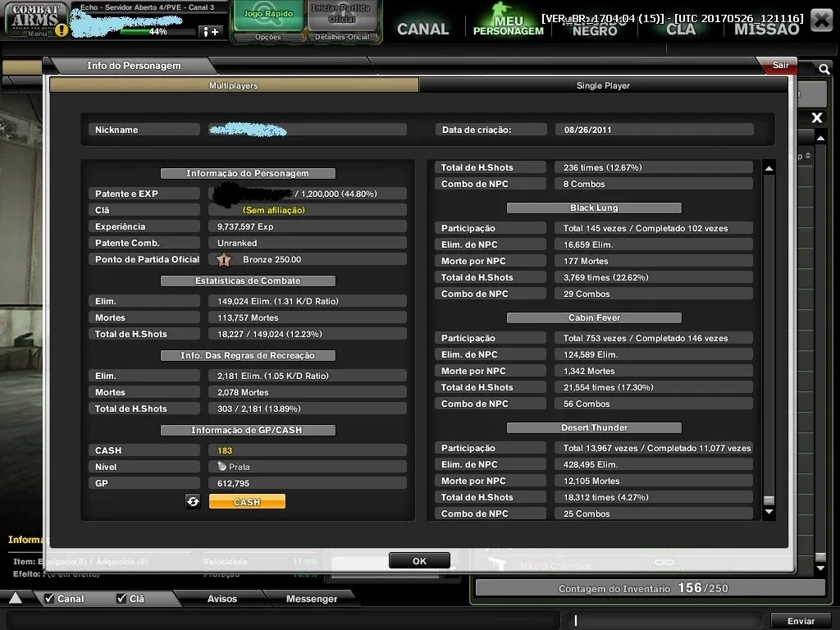Click the Prata silver level icon

click(x=221, y=467)
